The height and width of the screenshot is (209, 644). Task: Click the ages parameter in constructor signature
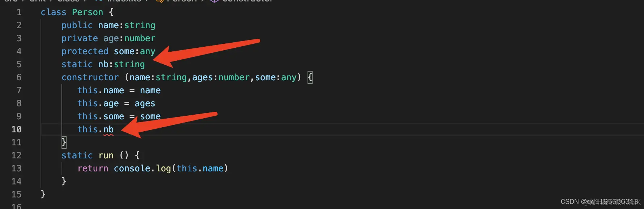pyautogui.click(x=203, y=77)
